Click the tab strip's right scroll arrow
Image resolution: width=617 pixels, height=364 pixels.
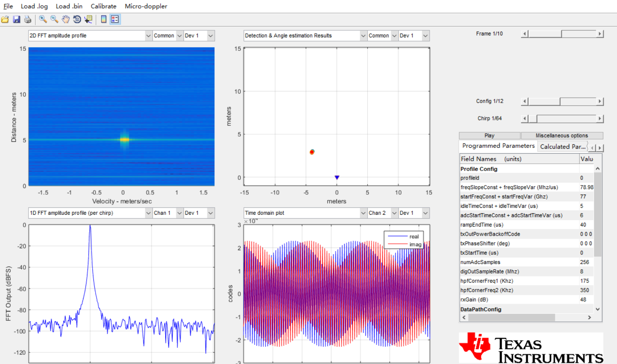click(600, 148)
